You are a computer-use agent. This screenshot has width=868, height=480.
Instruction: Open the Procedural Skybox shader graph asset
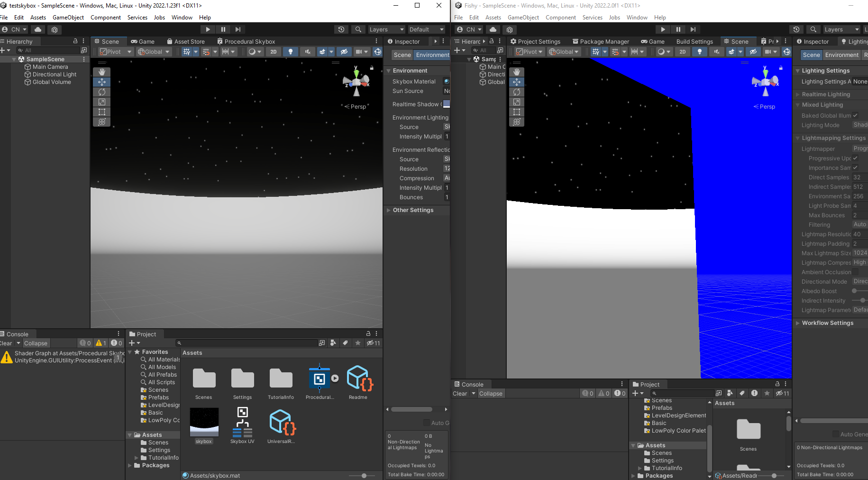(319, 379)
